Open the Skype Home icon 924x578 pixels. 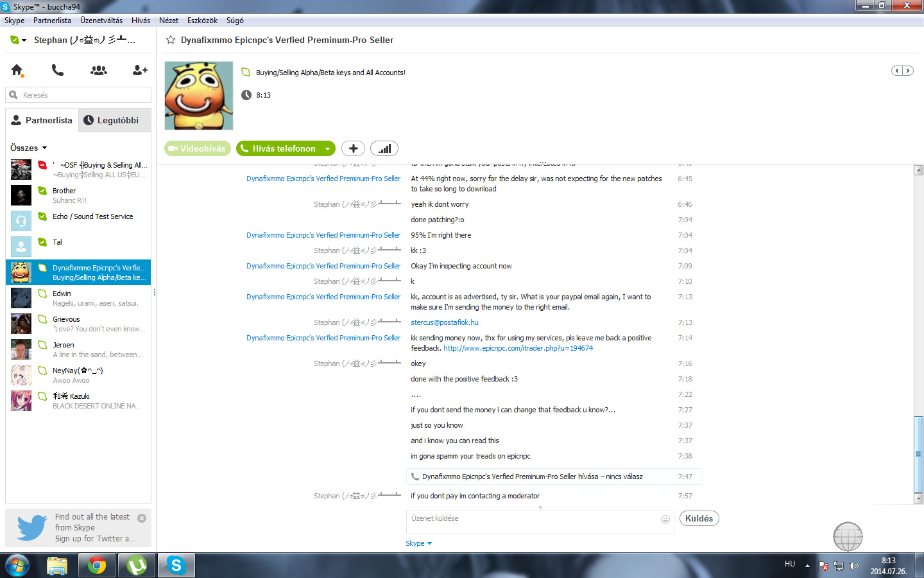pos(17,70)
